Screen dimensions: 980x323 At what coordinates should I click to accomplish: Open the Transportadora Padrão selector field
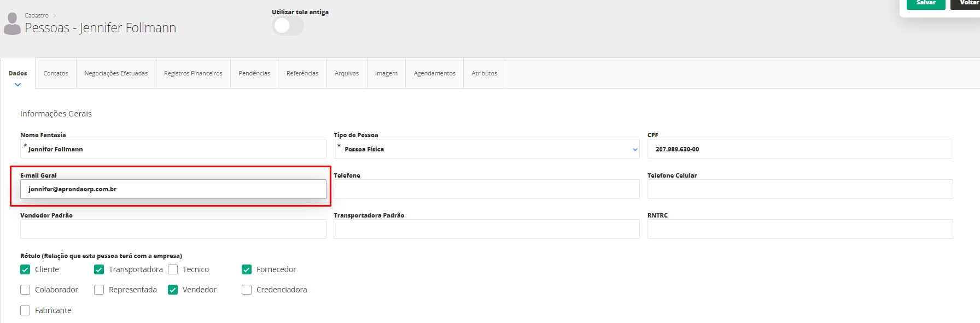(x=486, y=229)
